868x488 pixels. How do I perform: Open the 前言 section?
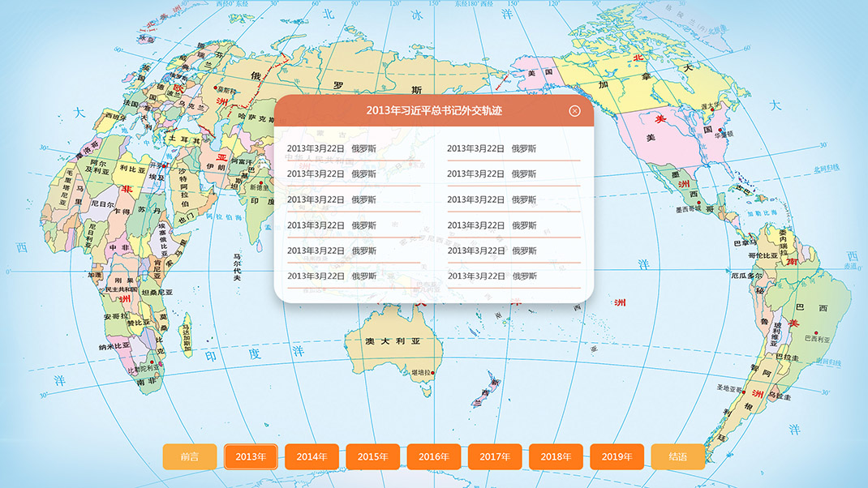tap(190, 456)
